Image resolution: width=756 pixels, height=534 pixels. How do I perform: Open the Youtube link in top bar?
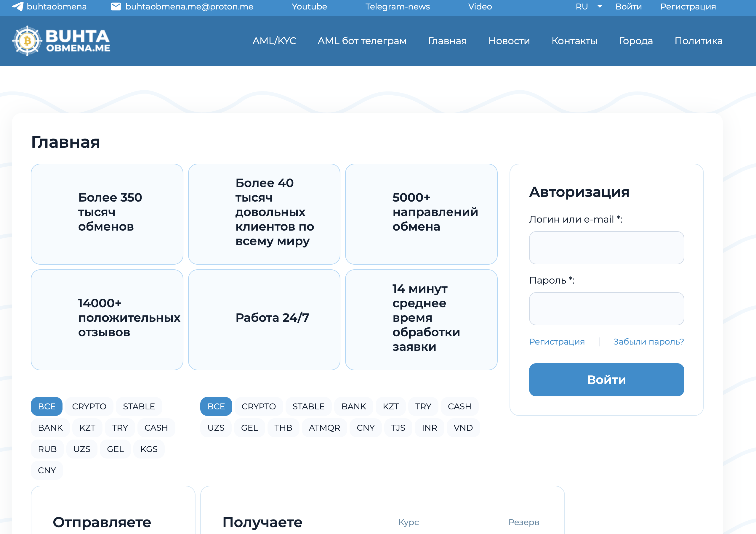pos(309,7)
